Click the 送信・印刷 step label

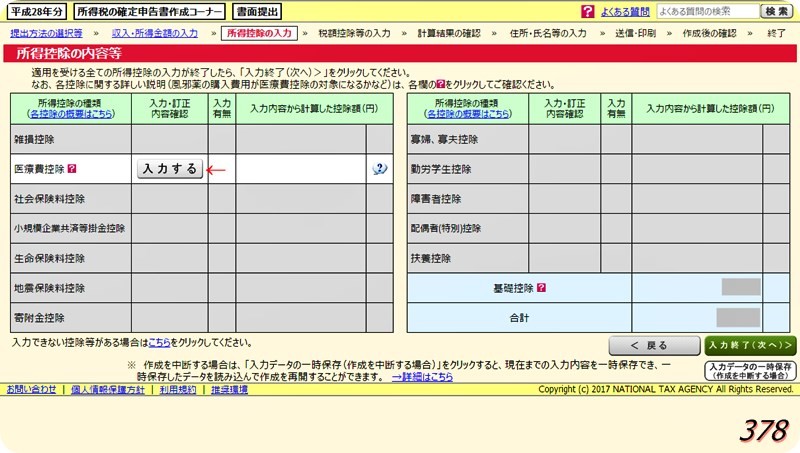(x=635, y=33)
